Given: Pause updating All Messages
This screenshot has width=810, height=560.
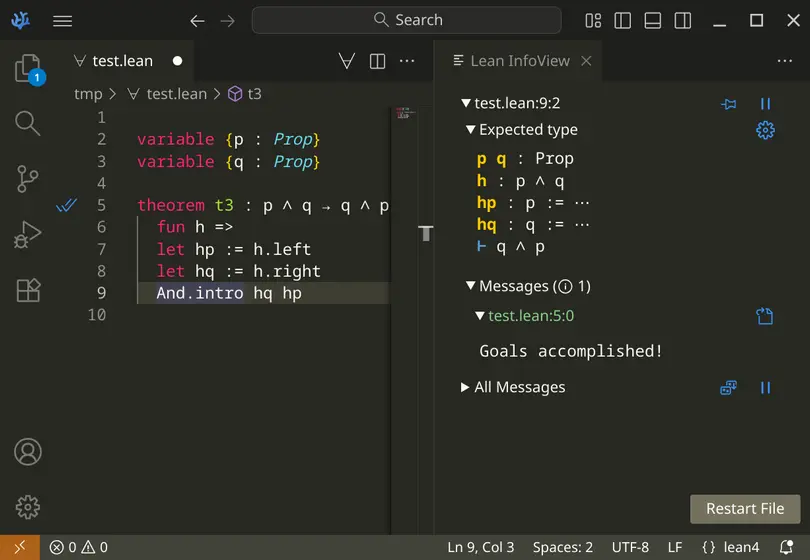Looking at the screenshot, I should click(x=766, y=387).
